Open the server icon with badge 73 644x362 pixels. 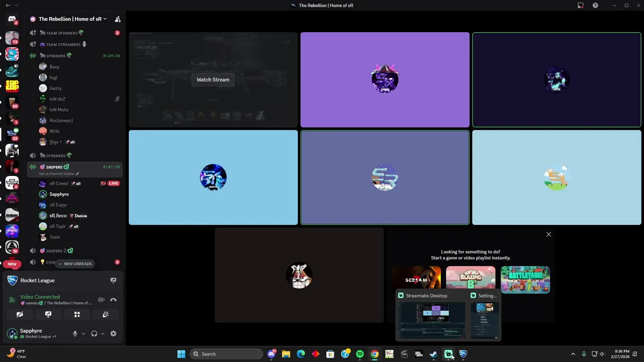(12, 38)
